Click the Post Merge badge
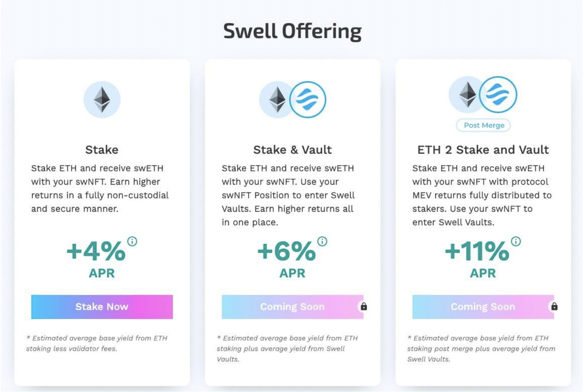The image size is (583, 392). [484, 125]
